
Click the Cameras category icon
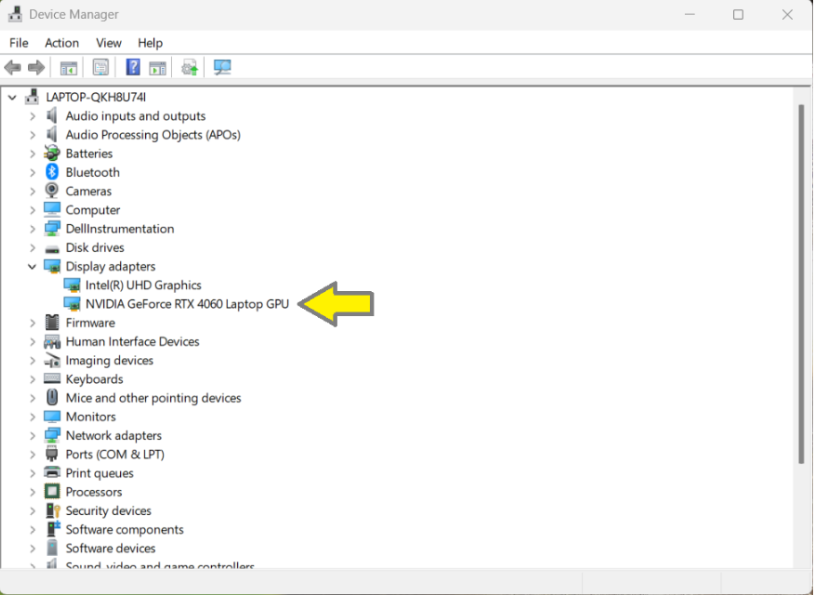pyautogui.click(x=53, y=191)
